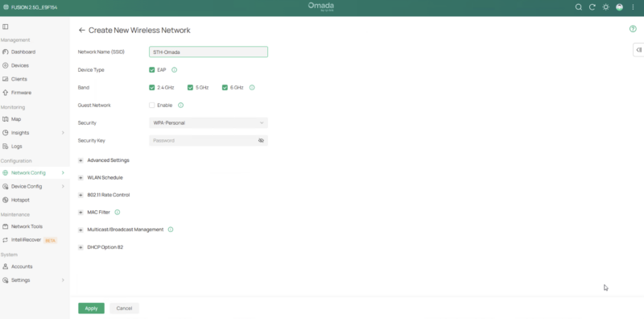
Task: Expand Advanced Settings section
Action: [80, 160]
